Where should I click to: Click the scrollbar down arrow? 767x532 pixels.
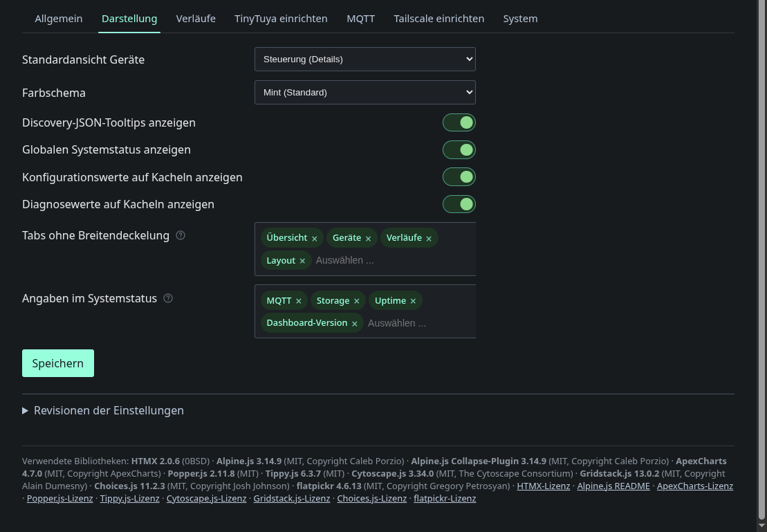pos(762,526)
